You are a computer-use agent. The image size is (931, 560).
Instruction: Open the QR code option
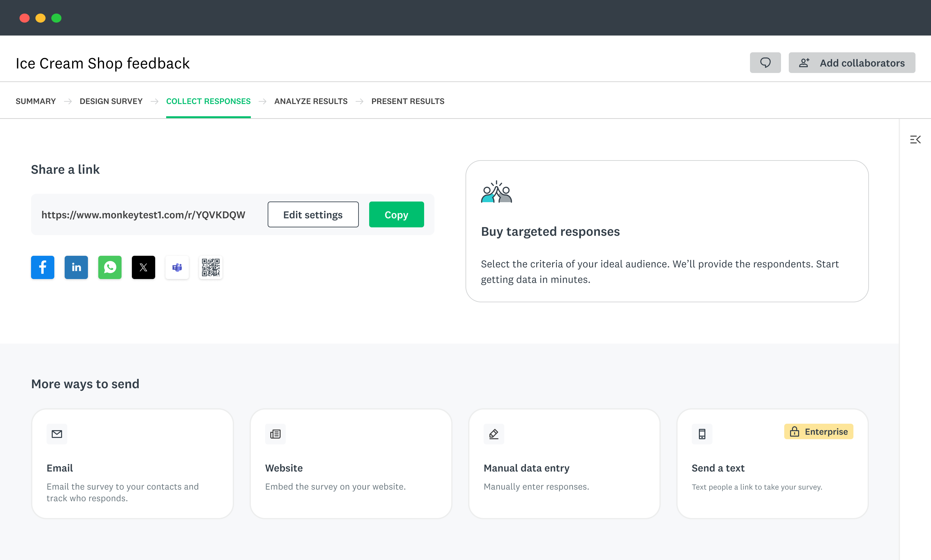[210, 267]
